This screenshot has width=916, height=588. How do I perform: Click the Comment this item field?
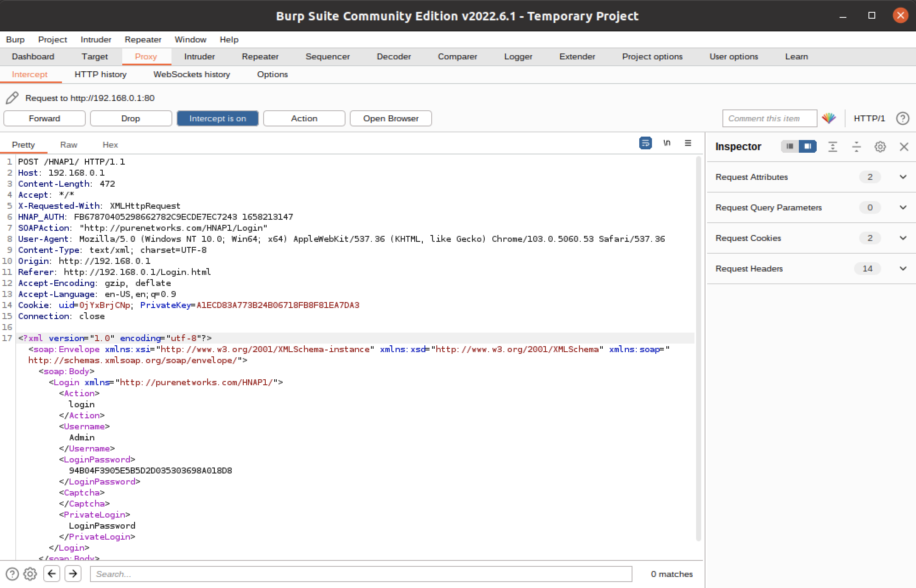point(770,118)
